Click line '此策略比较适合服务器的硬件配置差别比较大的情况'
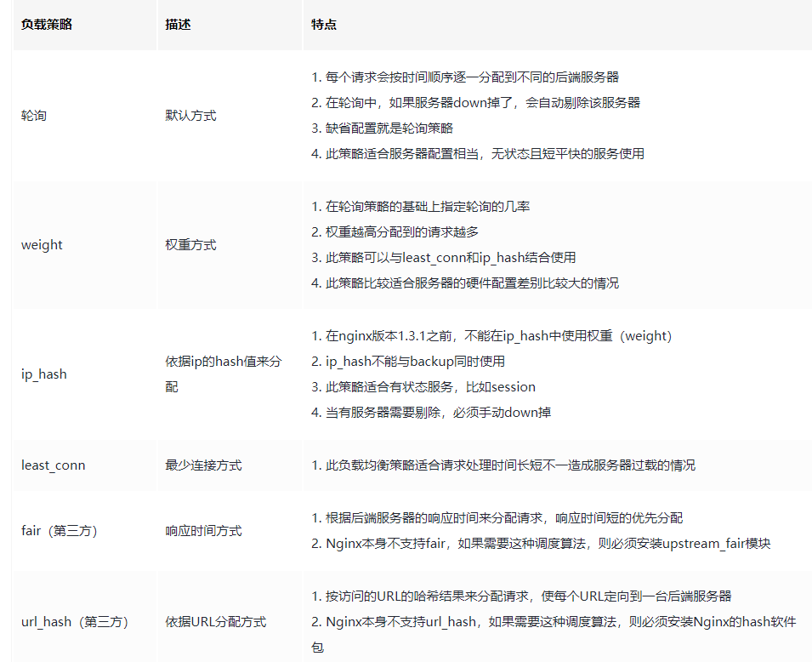812x662 pixels. point(465,283)
